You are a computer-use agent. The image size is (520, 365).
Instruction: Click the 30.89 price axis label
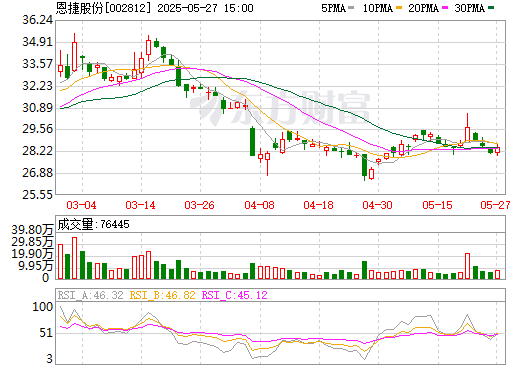[37, 108]
